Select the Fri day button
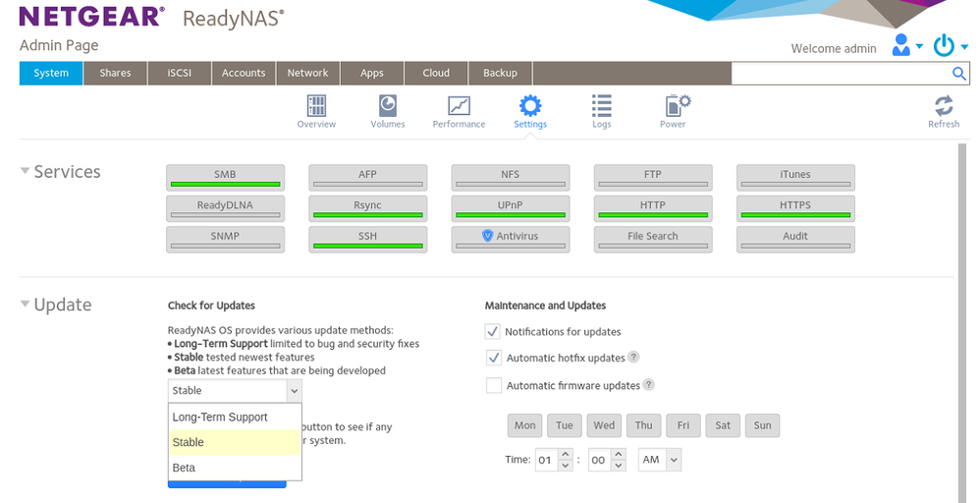This screenshot has height=503, width=980. pos(683,425)
